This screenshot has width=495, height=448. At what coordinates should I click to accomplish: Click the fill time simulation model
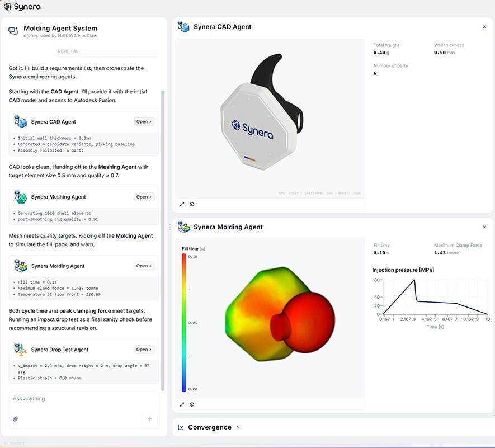pyautogui.click(x=280, y=314)
